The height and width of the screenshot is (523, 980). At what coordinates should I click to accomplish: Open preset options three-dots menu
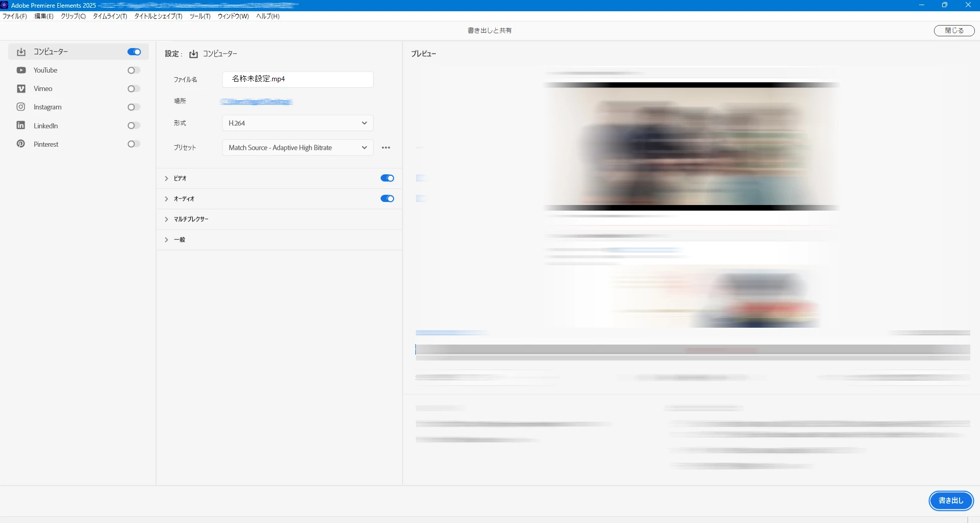pyautogui.click(x=386, y=148)
